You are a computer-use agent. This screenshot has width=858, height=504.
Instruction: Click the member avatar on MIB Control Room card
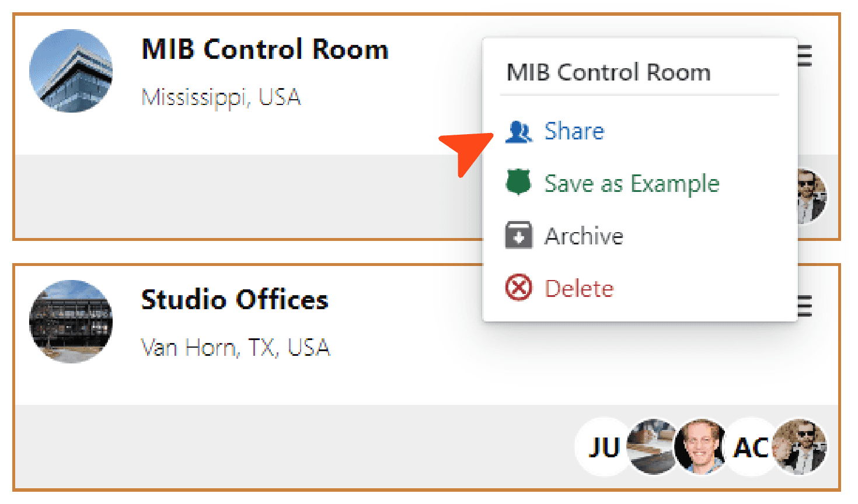pyautogui.click(x=812, y=197)
